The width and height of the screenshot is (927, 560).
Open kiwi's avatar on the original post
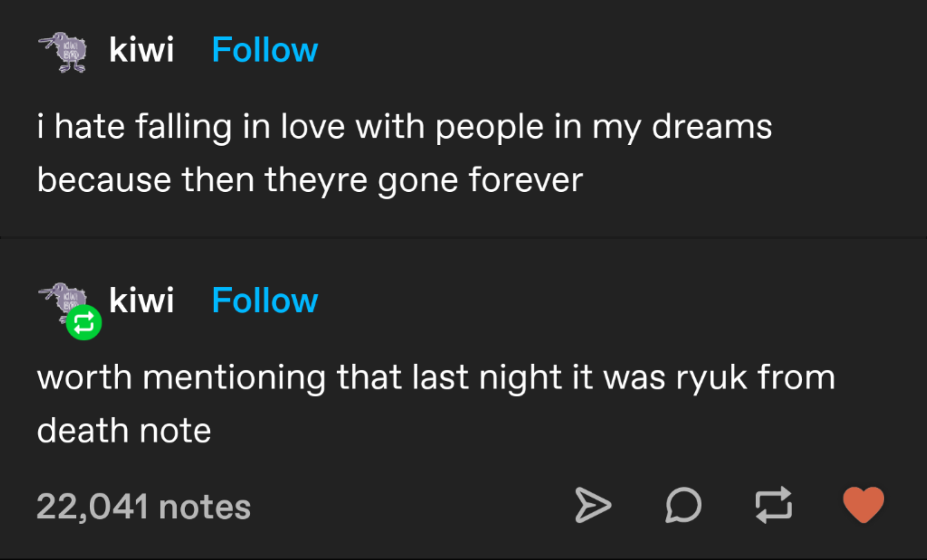64,52
